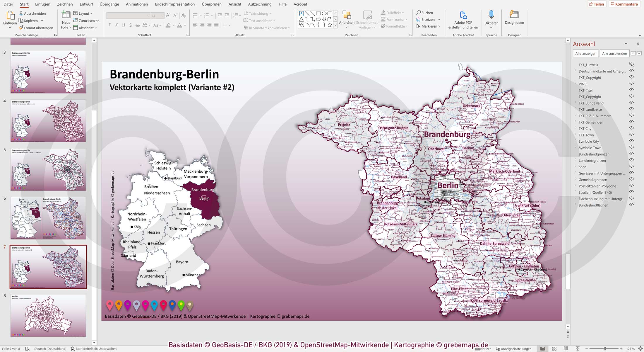Open the Bildschirmpräsentation tab
Image resolution: width=644 pixels, height=352 pixels.
[x=175, y=4]
